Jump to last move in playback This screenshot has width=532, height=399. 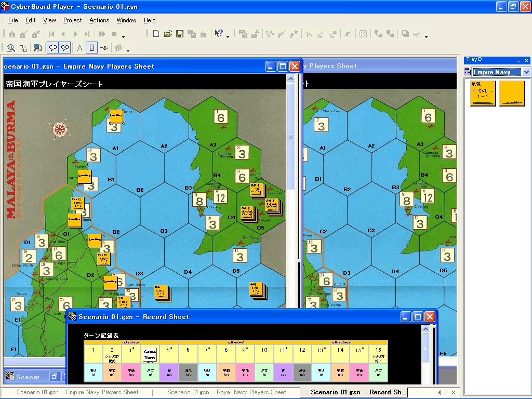coord(87,34)
